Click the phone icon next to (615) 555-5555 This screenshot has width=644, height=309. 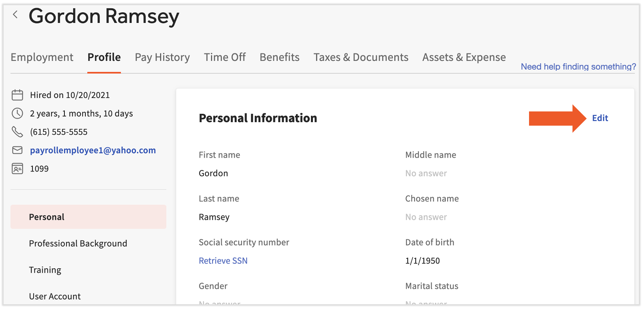17,132
